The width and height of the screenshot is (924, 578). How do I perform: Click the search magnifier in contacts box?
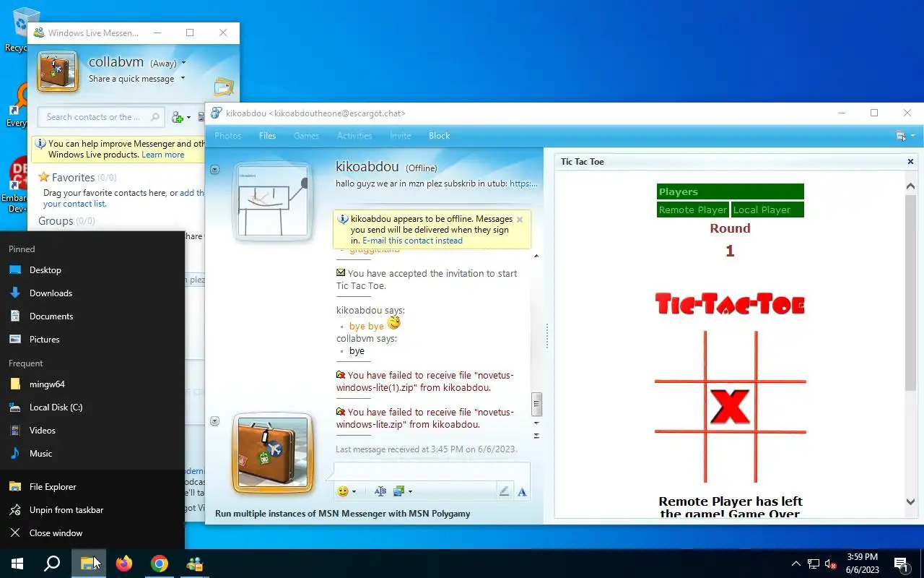coord(154,117)
